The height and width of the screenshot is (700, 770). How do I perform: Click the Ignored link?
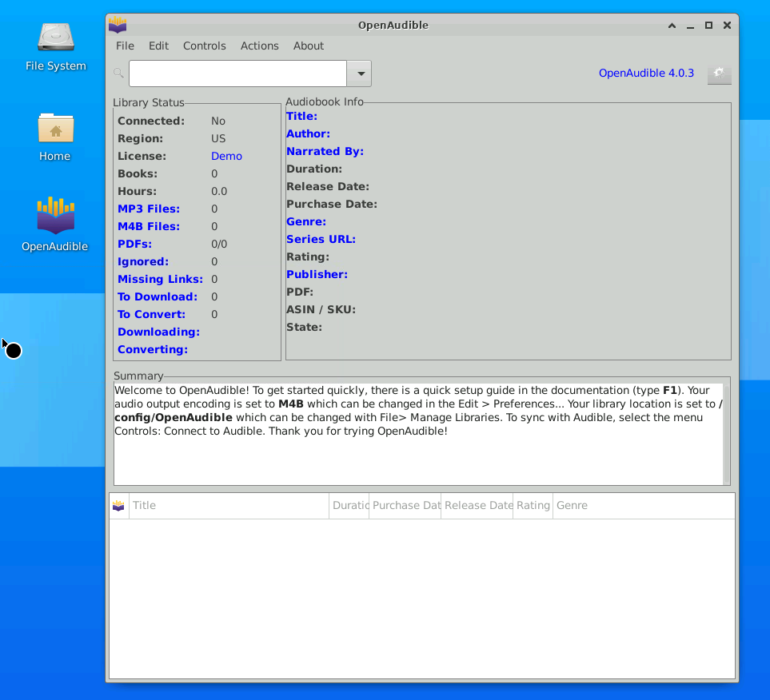click(x=143, y=261)
